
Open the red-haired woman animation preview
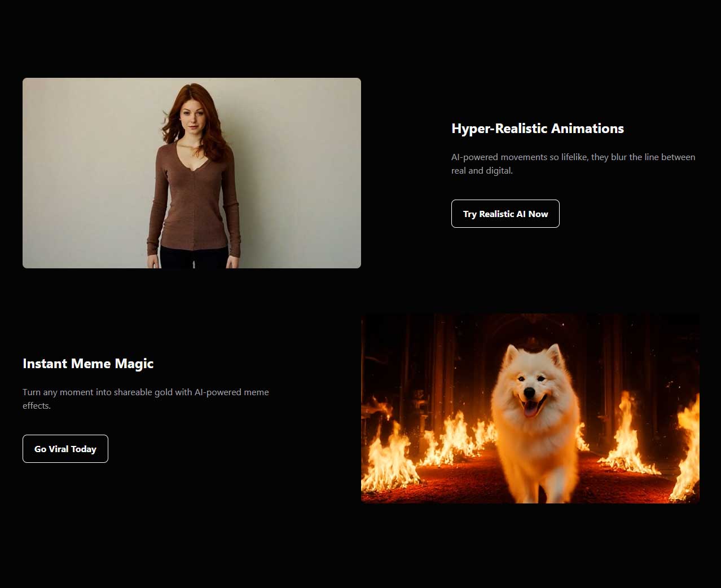click(192, 173)
